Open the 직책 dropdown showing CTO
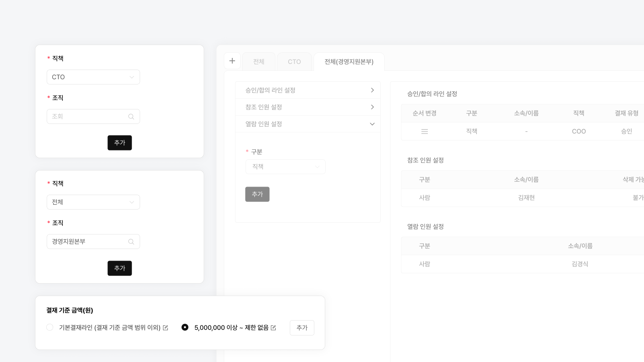This screenshot has height=362, width=644. pos(93,77)
